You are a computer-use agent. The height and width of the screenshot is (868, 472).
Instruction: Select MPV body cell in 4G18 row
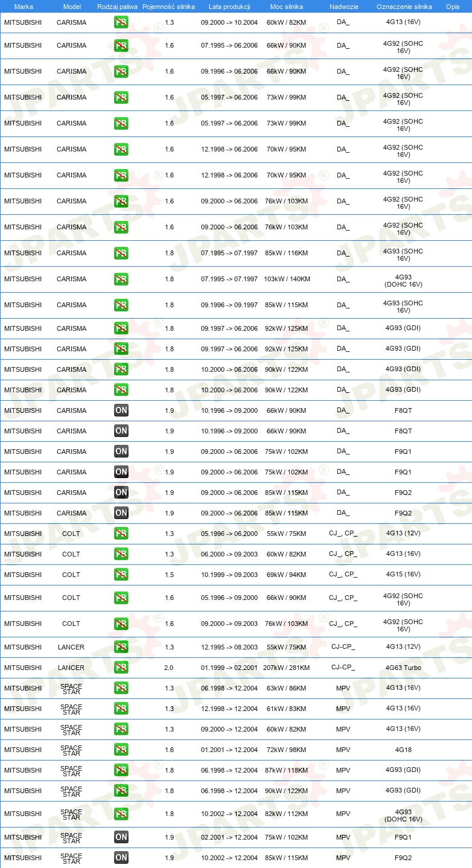pos(343,750)
